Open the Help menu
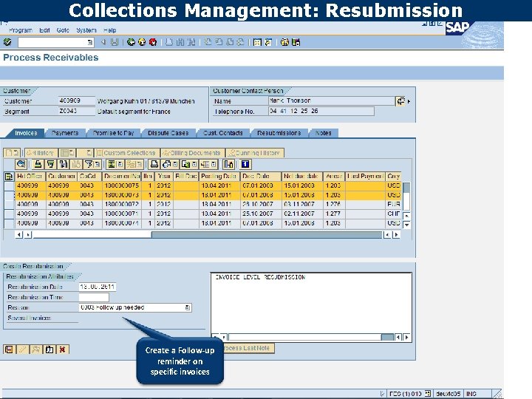532x399 pixels. [x=109, y=30]
